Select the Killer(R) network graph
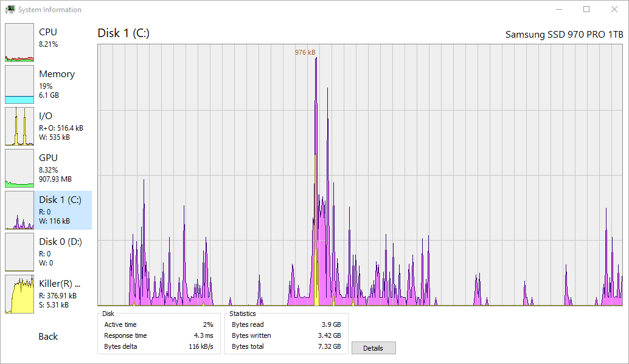 pyautogui.click(x=19, y=294)
